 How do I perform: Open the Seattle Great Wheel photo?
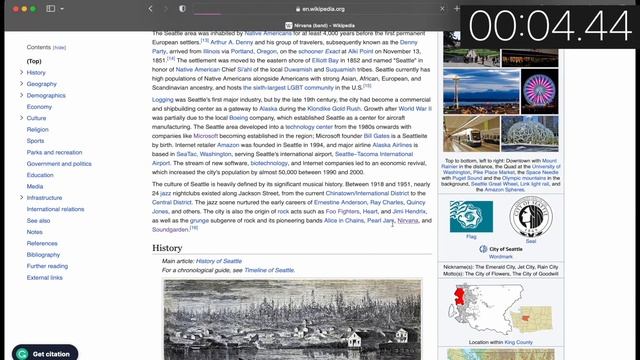(x=539, y=91)
